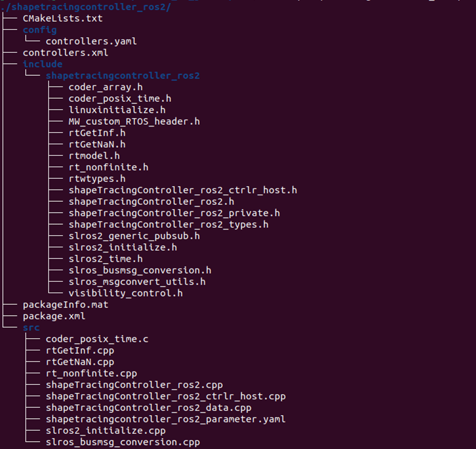The width and height of the screenshot is (476, 449).
Task: Select the shapetracingcontroller_ros2 subfolder under include
Action: 122,76
